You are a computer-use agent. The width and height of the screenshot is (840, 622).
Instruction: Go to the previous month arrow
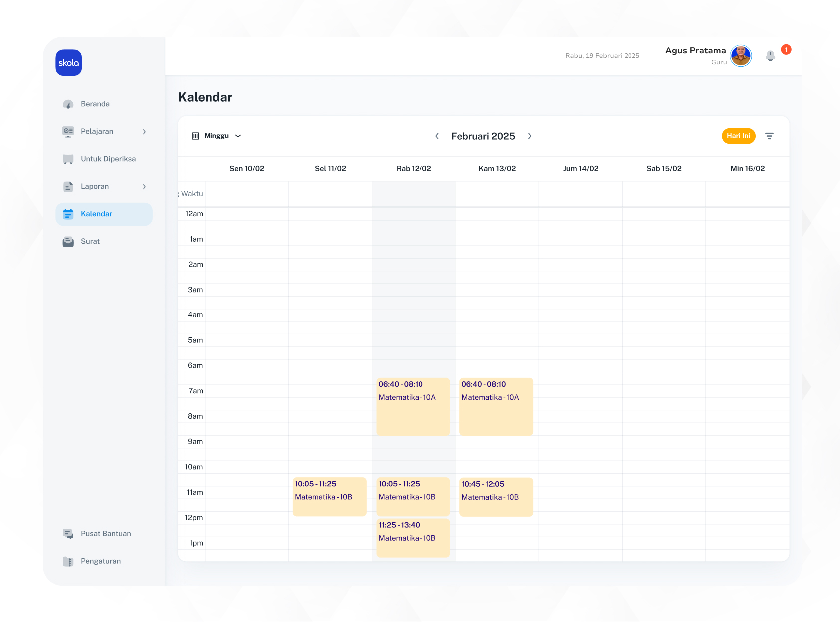coord(437,136)
